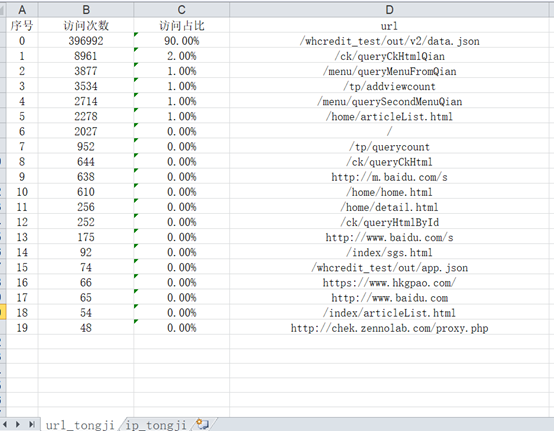554x431 pixels.
Task: Click the 序号 header cell
Action: coord(22,25)
